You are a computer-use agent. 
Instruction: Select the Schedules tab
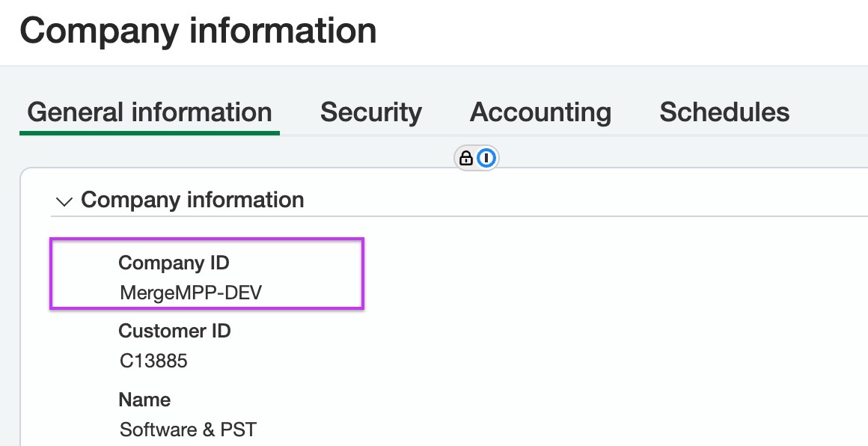pos(724,111)
